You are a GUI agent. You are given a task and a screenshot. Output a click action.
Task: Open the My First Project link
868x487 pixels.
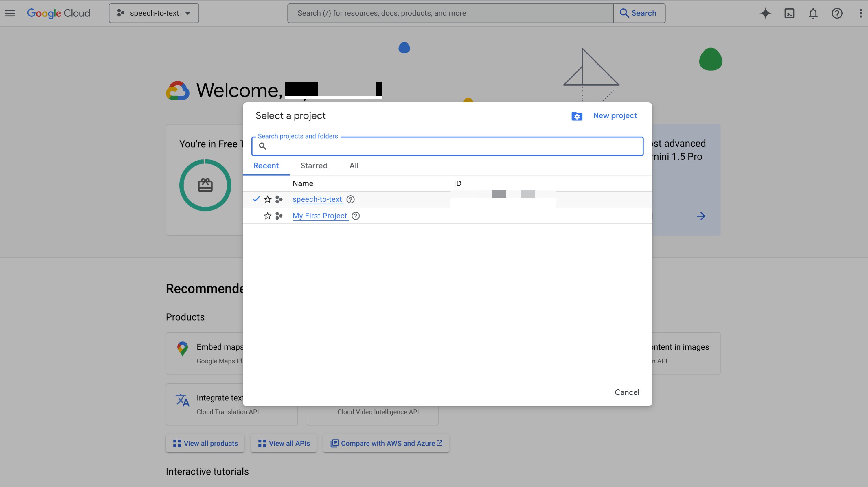(x=319, y=216)
